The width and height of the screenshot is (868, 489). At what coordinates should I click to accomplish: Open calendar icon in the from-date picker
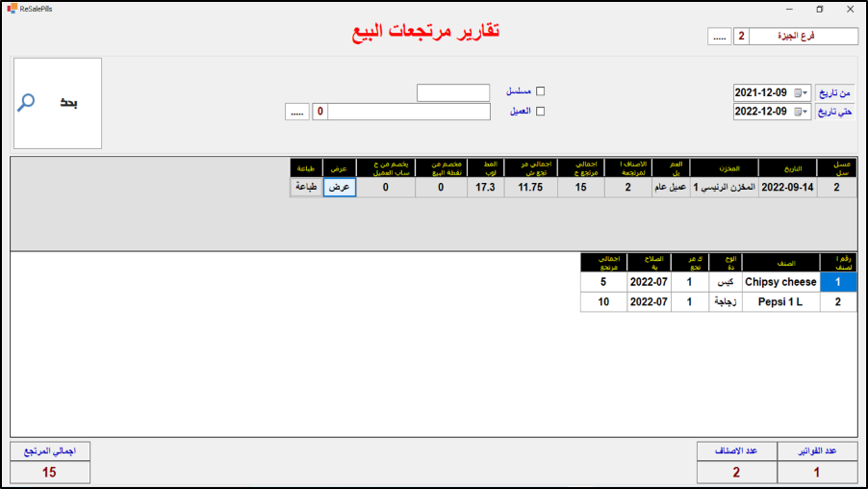coord(797,92)
